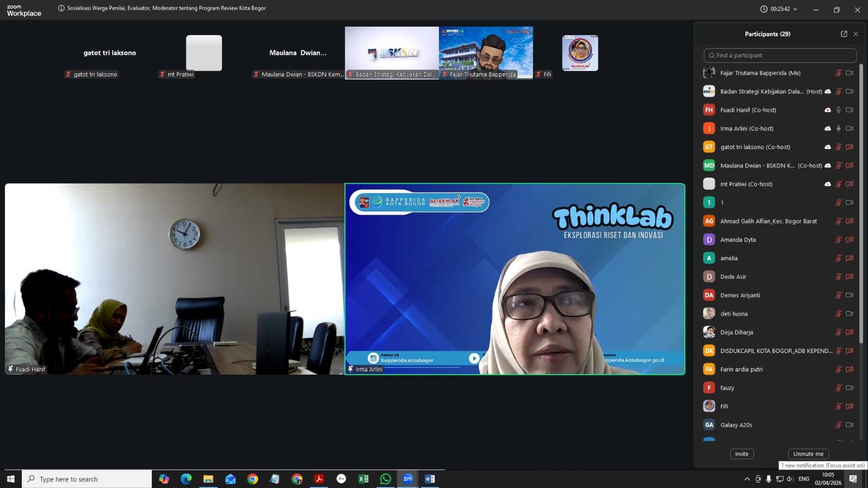Click Fuadi Hanif's microphone icon in participants list
Viewport: 868px width, 488px height.
click(838, 110)
